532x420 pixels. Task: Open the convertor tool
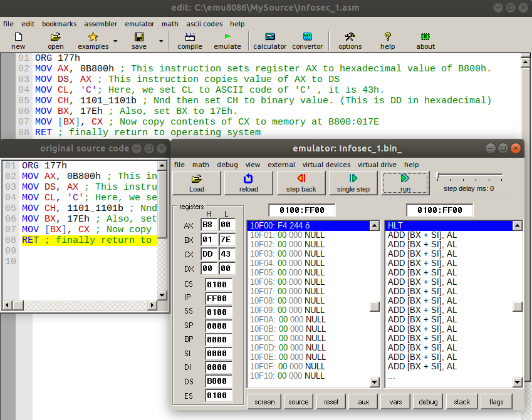coord(308,41)
